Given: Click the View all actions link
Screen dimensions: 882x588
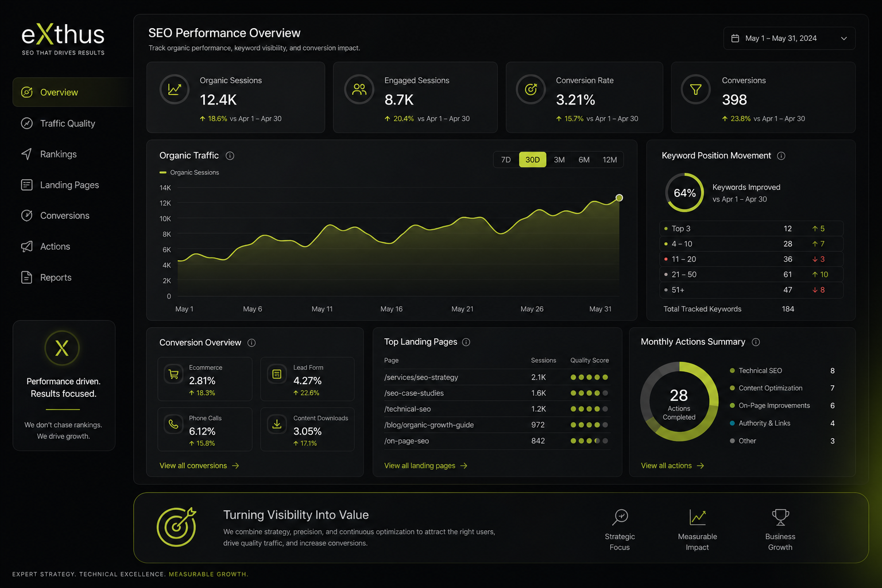Looking at the screenshot, I should 672,466.
